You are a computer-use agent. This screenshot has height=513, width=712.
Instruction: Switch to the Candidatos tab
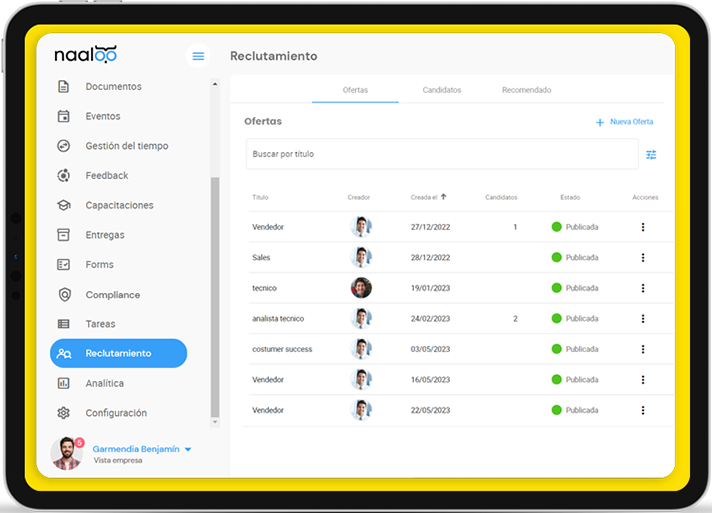tap(442, 90)
